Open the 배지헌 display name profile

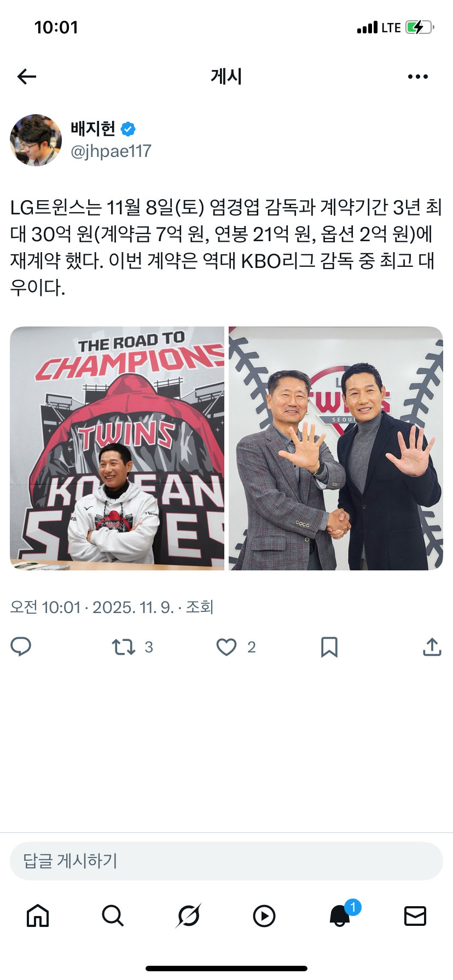tap(93, 129)
